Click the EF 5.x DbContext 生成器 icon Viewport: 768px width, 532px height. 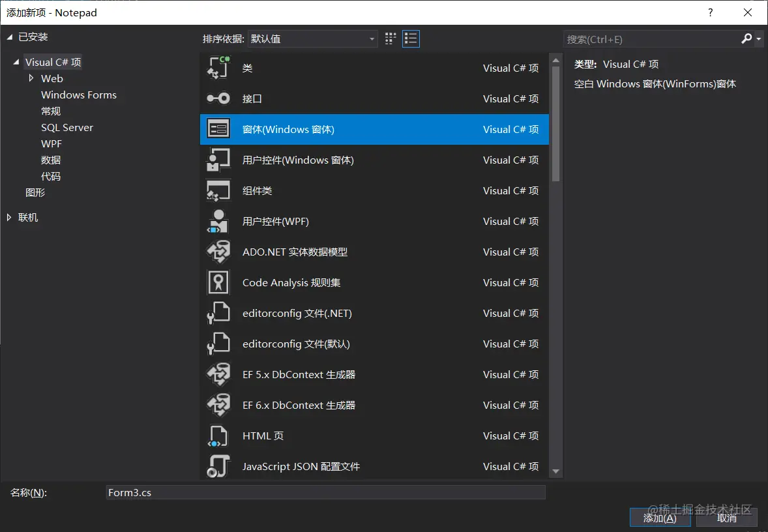pyautogui.click(x=218, y=374)
